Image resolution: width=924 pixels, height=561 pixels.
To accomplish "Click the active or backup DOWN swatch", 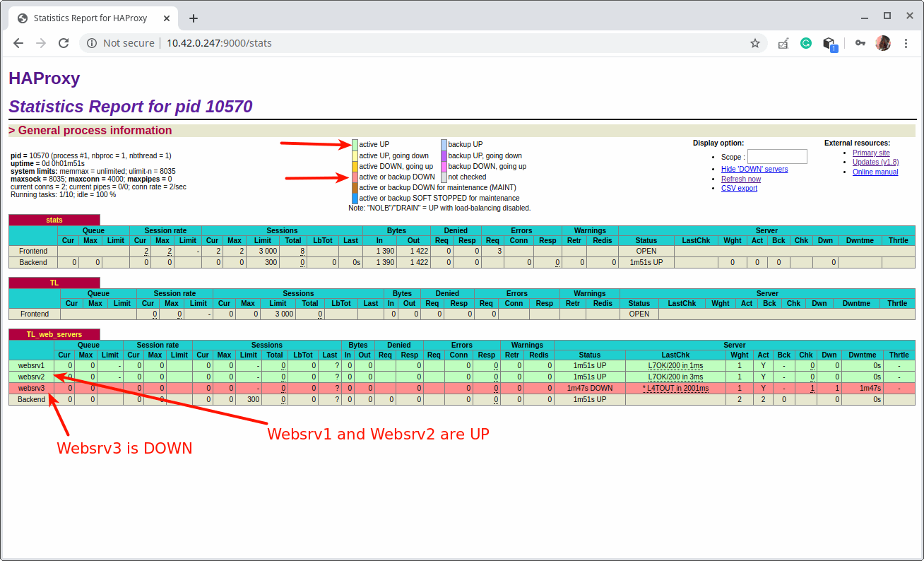I will click(x=355, y=177).
